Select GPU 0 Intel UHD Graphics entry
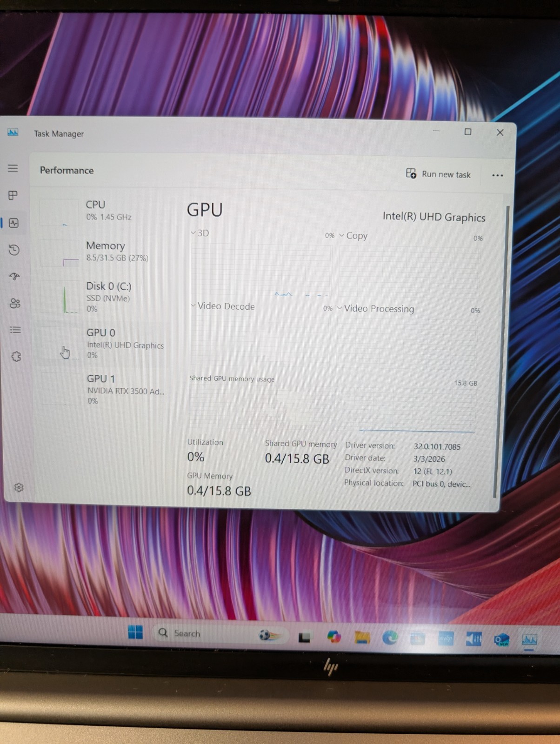The width and height of the screenshot is (560, 744). 102,344
